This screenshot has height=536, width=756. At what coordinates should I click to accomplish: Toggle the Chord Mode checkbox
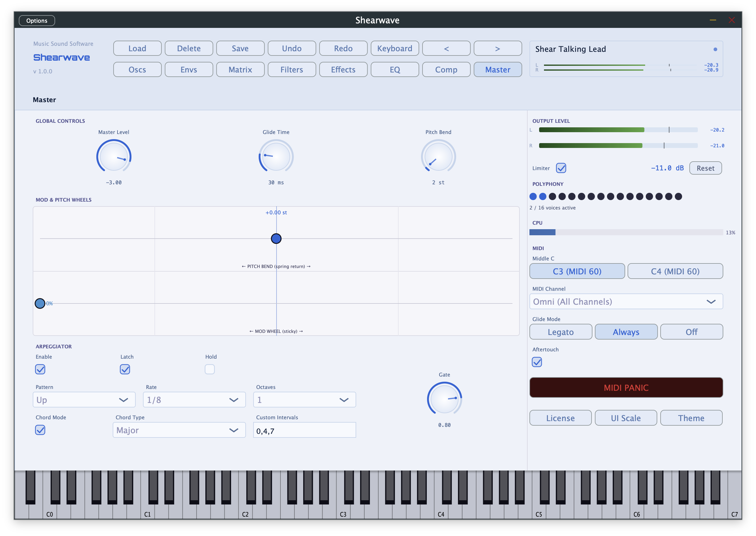40,430
